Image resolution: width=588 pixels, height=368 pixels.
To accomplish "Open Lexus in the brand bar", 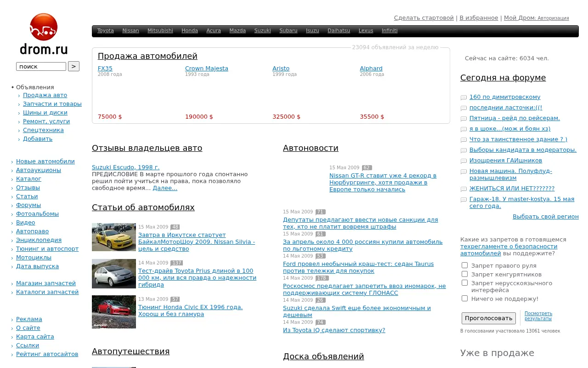I will [366, 31].
